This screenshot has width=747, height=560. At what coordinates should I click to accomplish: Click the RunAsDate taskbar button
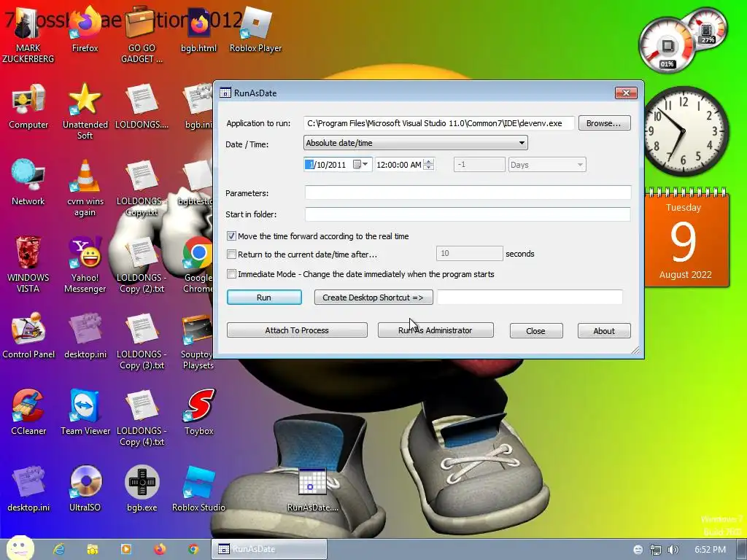269,549
